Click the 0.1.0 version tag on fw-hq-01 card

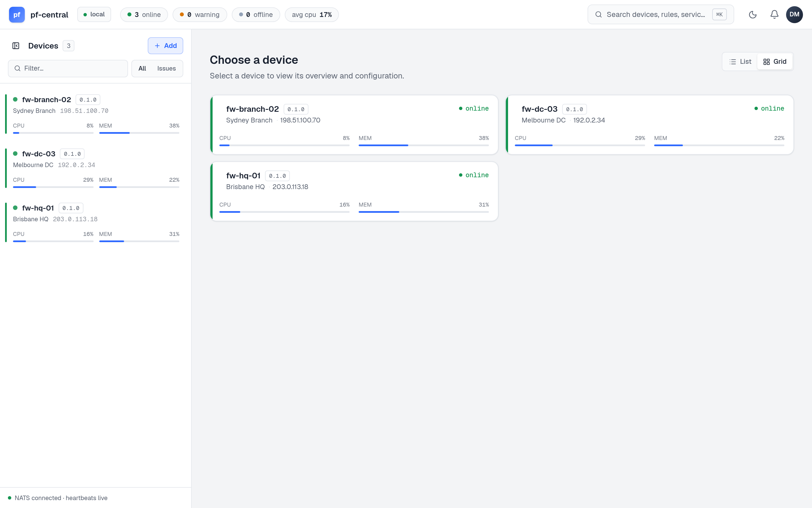click(277, 176)
